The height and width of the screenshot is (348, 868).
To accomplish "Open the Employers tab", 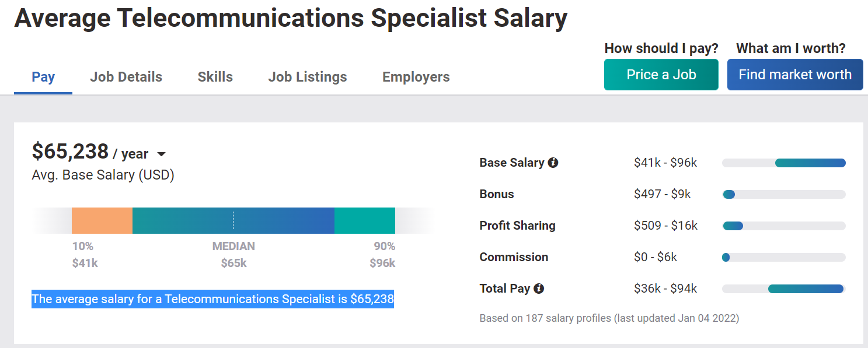I will click(x=416, y=77).
